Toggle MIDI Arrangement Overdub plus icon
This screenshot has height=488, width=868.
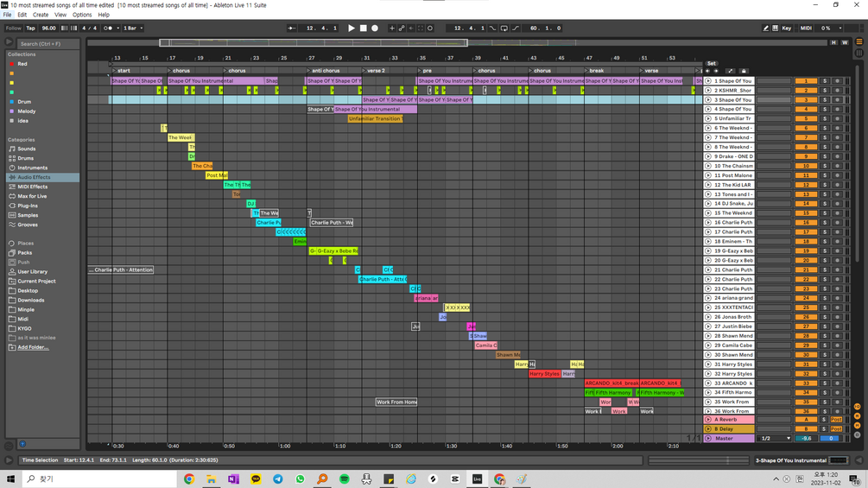pos(392,28)
